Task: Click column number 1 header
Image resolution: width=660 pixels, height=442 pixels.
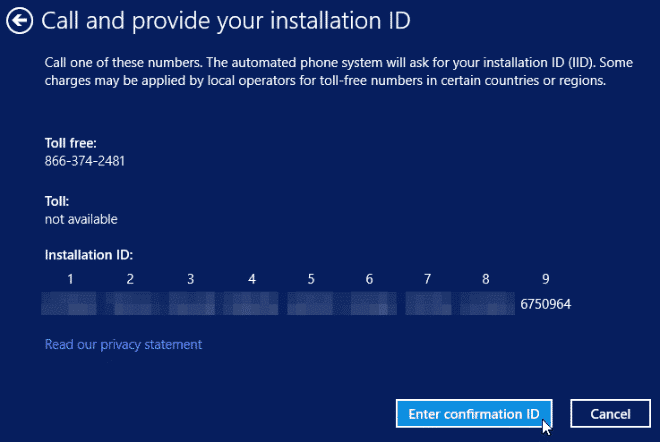Action: (70, 279)
